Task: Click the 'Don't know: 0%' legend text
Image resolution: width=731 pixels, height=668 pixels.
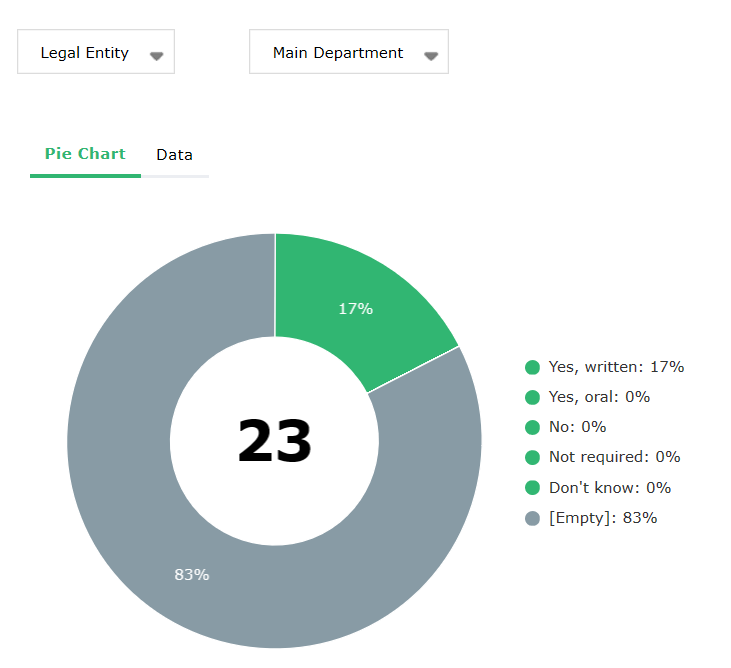Action: click(x=609, y=488)
